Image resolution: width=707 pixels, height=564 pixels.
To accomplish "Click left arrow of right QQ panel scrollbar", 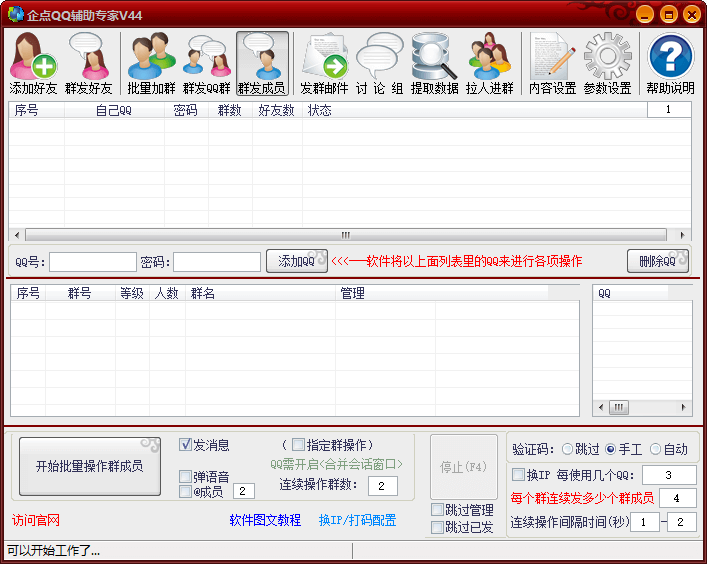I will [601, 408].
